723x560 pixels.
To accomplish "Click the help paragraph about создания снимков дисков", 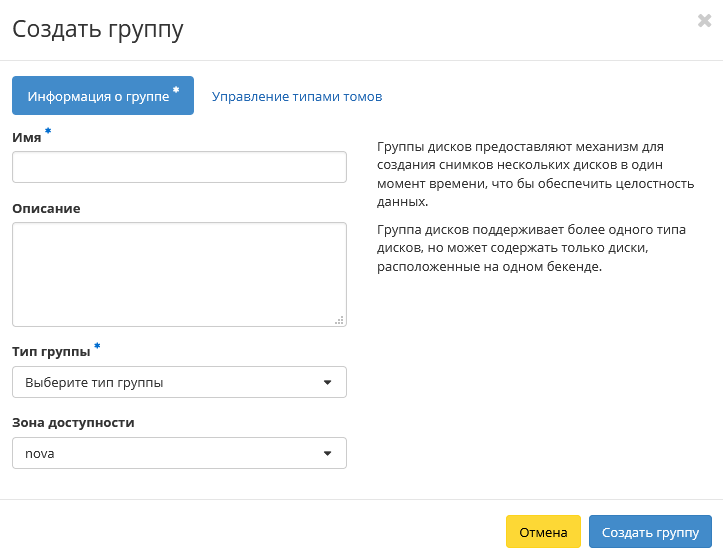I will tap(521, 174).
